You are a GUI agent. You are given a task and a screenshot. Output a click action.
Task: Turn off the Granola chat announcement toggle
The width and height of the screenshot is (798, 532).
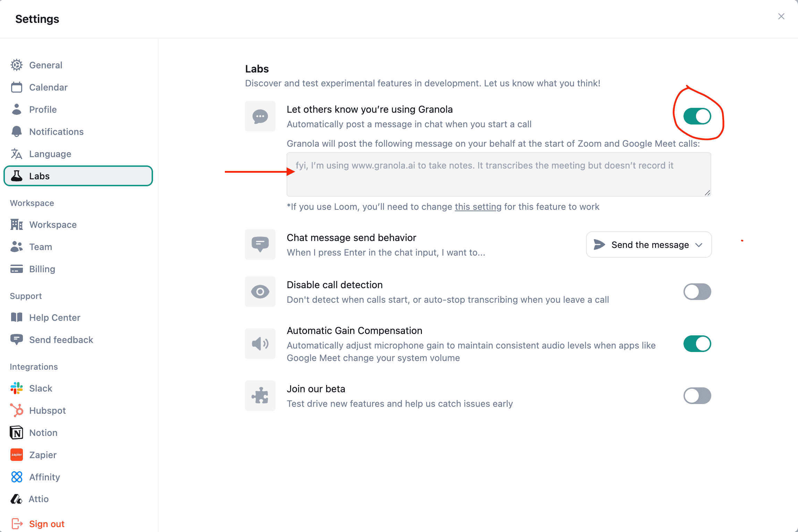[697, 116]
